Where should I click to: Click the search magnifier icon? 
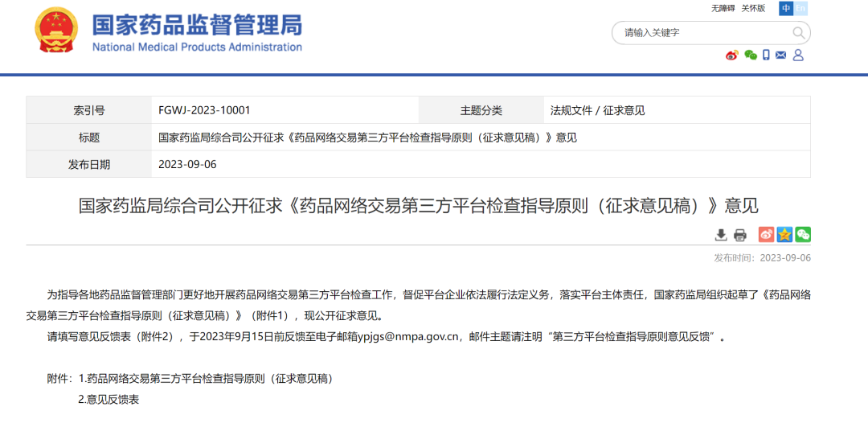pos(798,33)
